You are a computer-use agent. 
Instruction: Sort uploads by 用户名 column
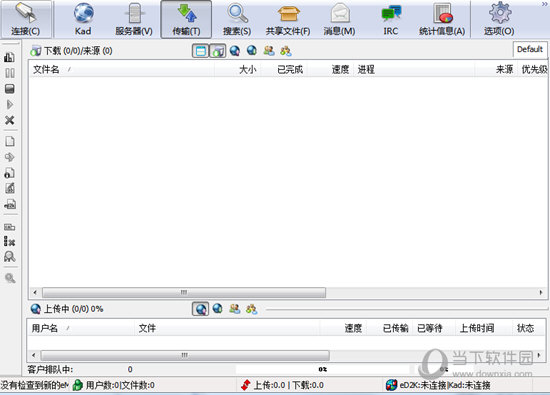81,328
